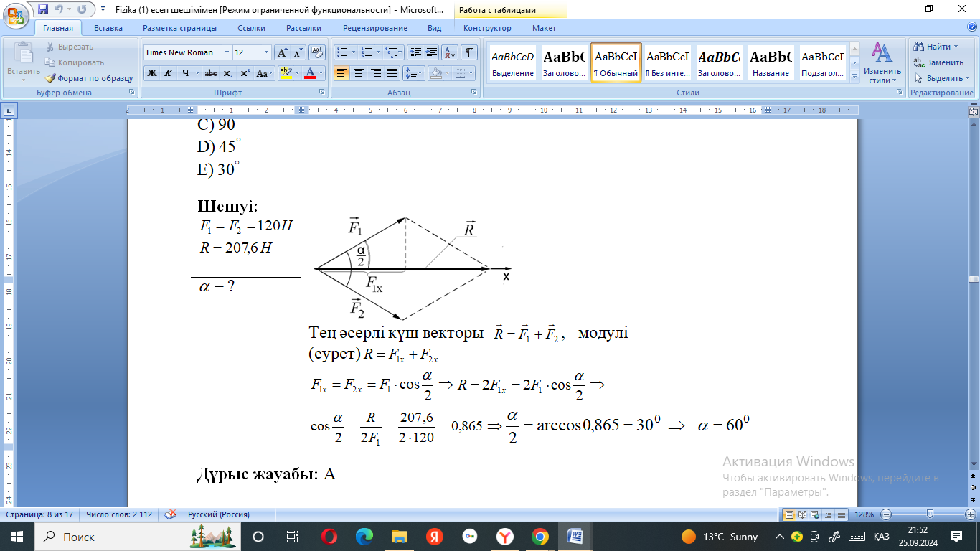Click the Office button logo
Viewport: 980px width, 551px height.
(16, 14)
